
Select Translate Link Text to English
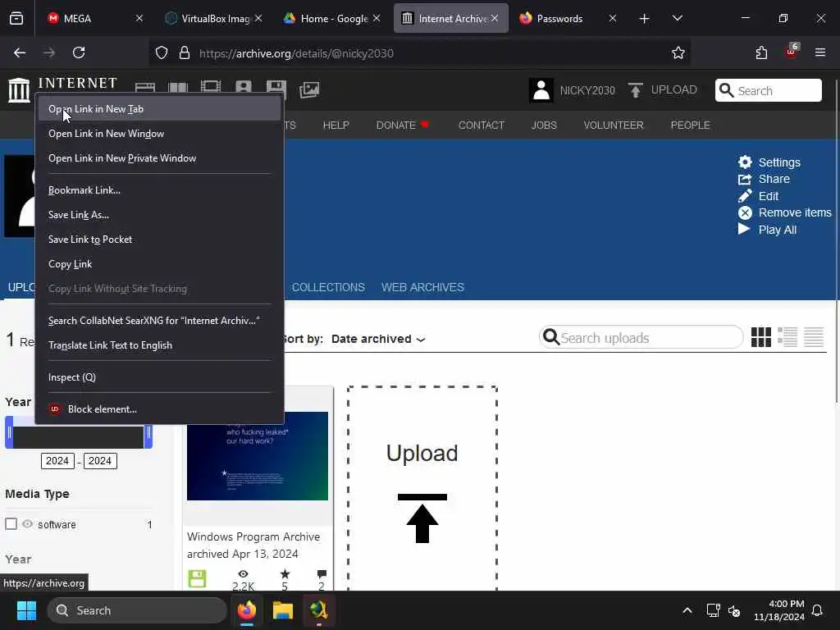[x=159, y=345]
